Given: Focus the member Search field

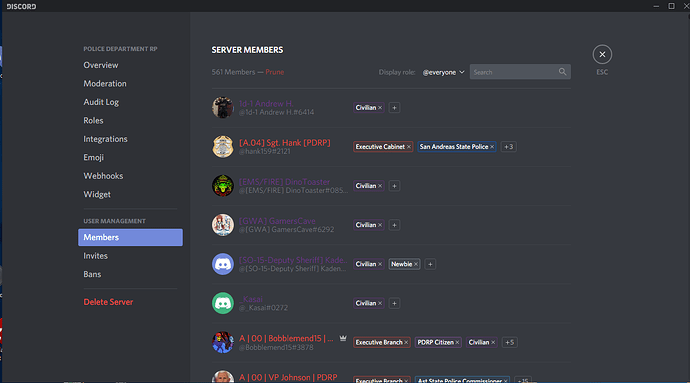Looking at the screenshot, I should click(x=520, y=72).
